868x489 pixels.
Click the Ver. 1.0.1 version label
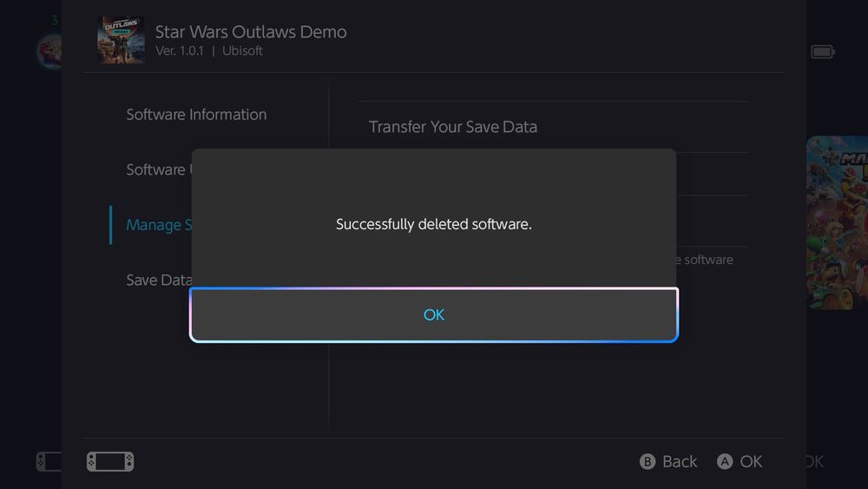(x=179, y=51)
